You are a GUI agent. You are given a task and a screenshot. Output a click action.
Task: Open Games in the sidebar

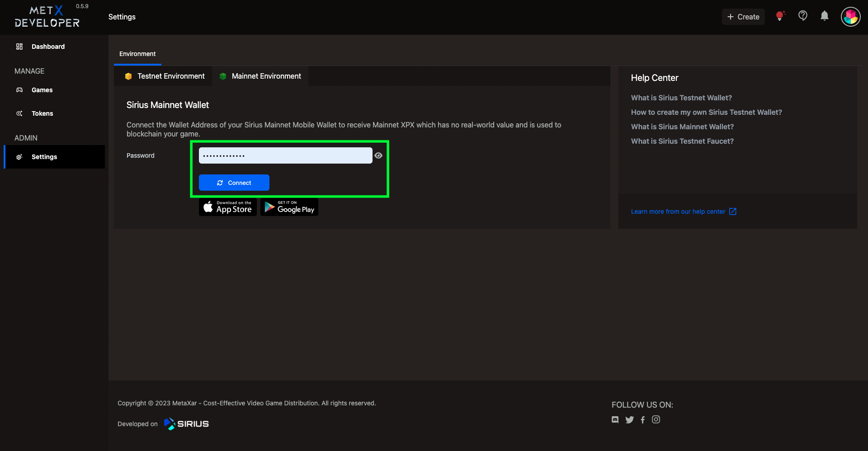tap(54, 90)
